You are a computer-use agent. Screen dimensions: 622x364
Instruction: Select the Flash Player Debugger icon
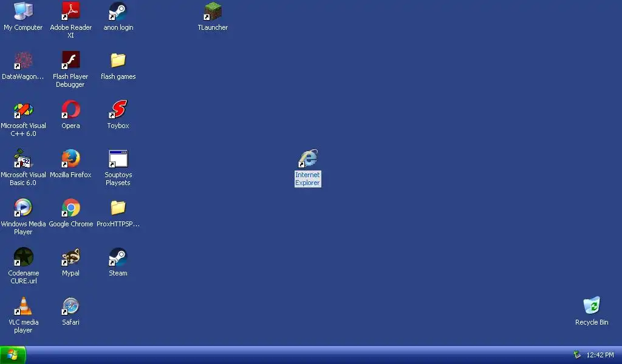coord(70,60)
